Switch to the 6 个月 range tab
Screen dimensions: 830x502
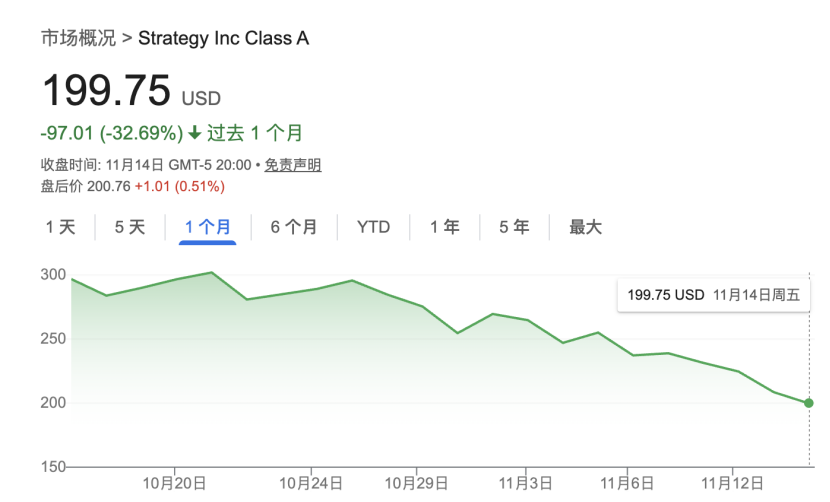point(294,227)
